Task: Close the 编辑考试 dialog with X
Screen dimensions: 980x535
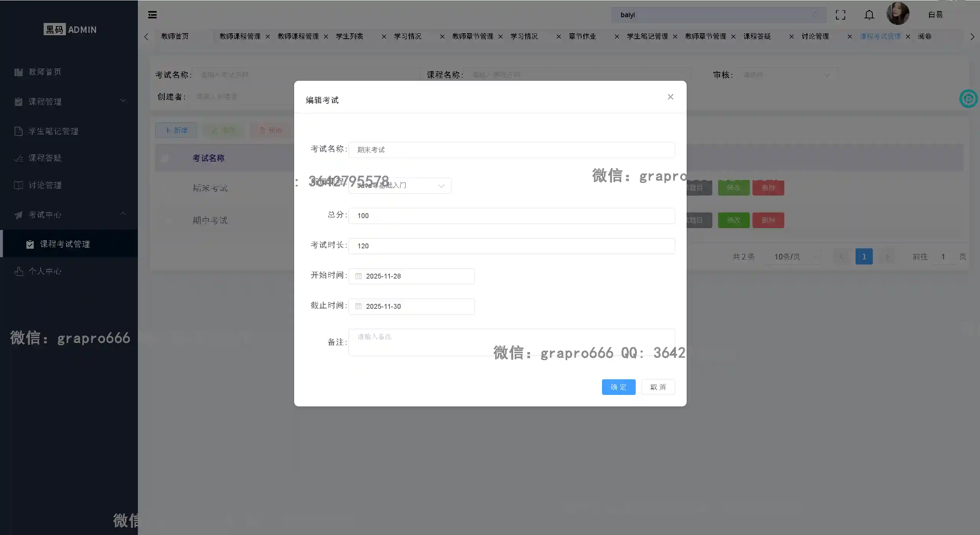Action: pos(670,97)
